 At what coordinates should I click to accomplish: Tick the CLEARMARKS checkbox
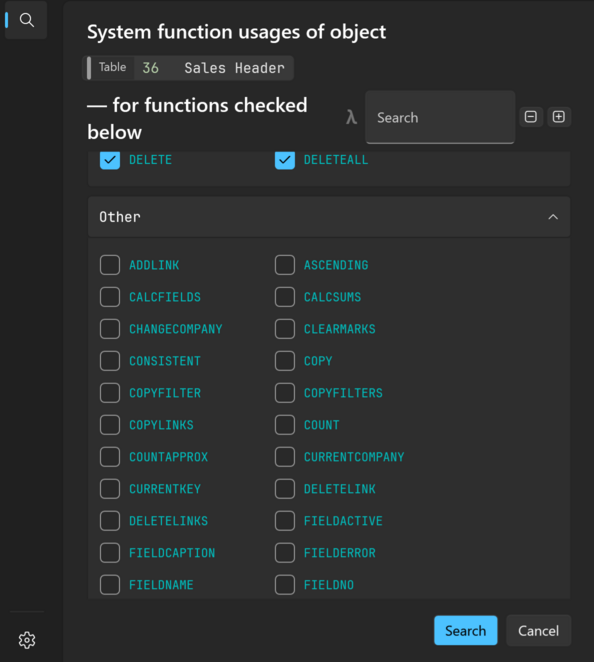click(x=285, y=329)
